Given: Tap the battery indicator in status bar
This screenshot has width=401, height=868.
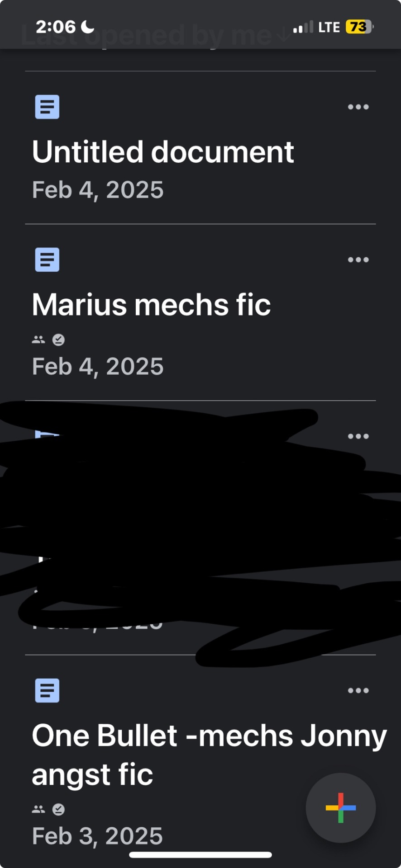Looking at the screenshot, I should click(359, 27).
